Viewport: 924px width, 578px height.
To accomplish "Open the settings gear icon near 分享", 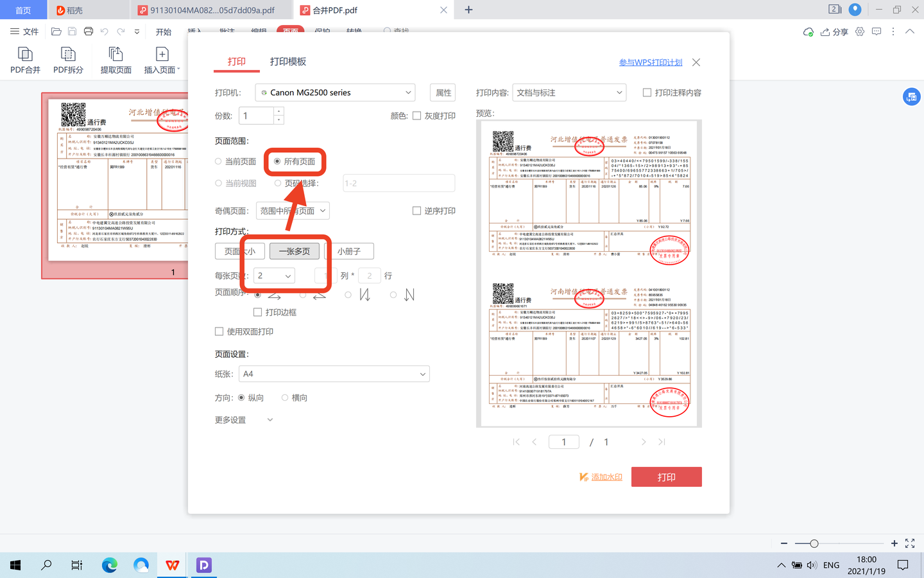I will click(860, 31).
